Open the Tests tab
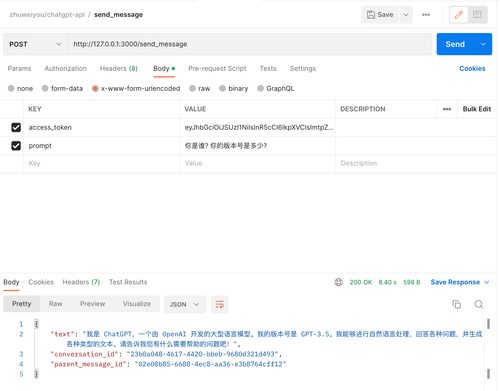 (268, 68)
